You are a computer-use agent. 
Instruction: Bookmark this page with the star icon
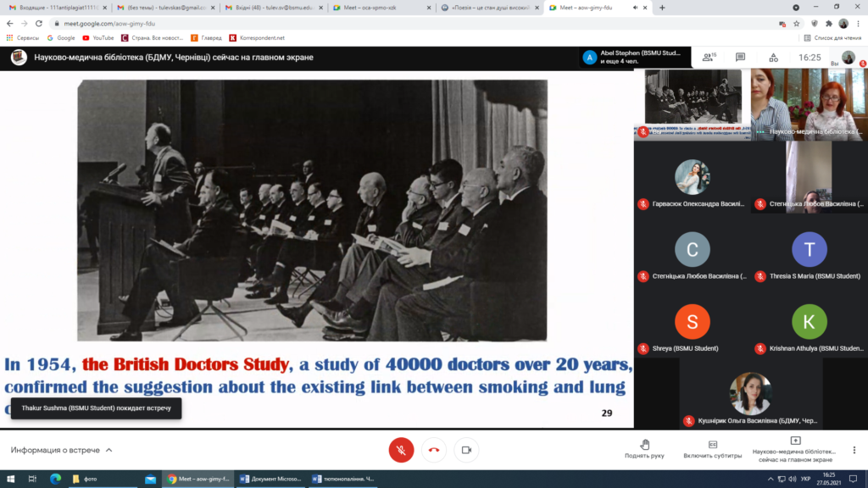[798, 24]
